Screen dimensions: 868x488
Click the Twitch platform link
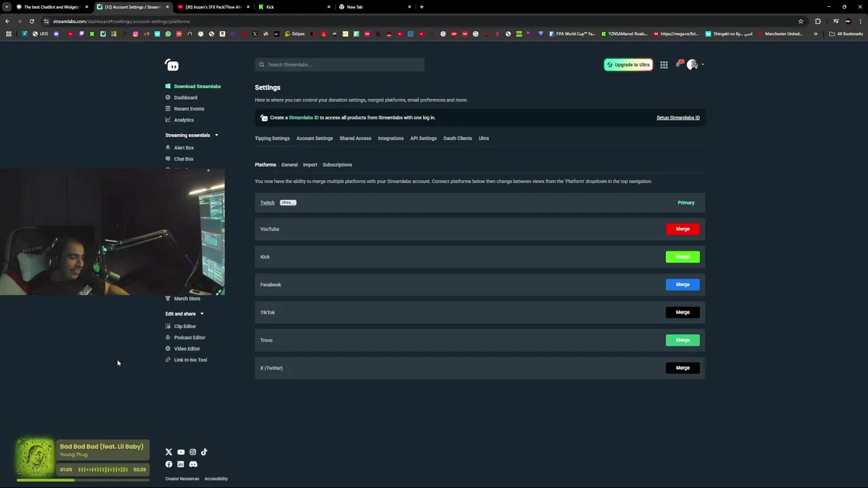pos(267,203)
